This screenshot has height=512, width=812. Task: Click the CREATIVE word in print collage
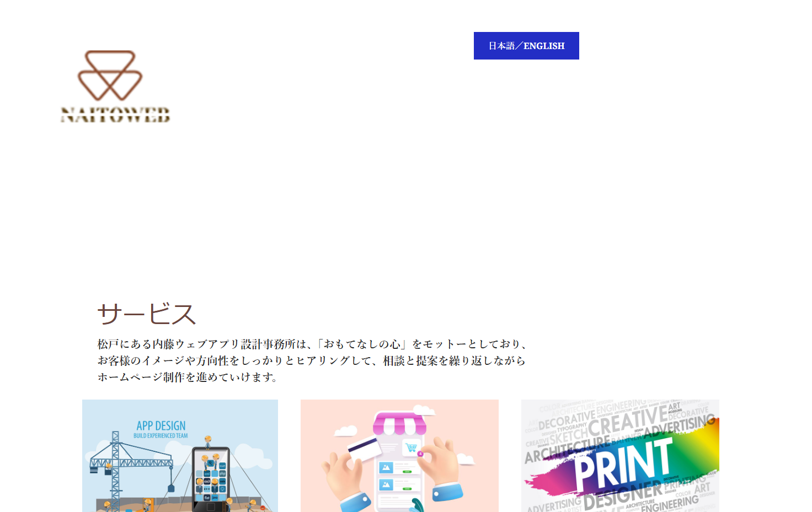pyautogui.click(x=628, y=422)
